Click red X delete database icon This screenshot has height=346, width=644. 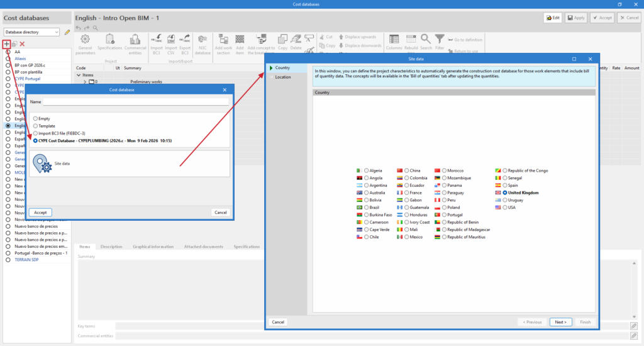[x=22, y=44]
